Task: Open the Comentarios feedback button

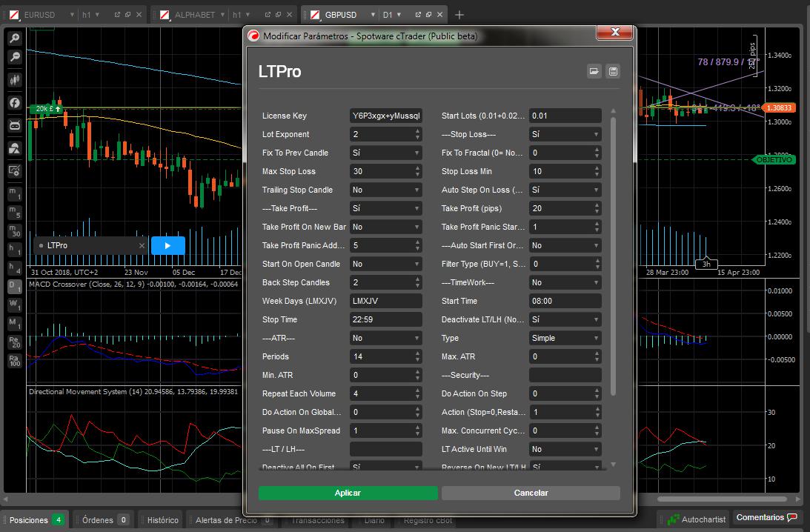Action: coord(766,517)
